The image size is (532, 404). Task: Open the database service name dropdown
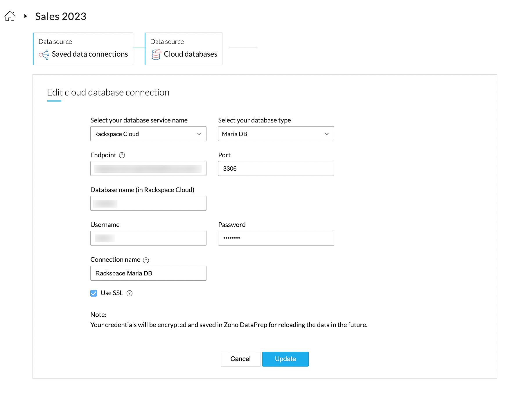click(148, 134)
